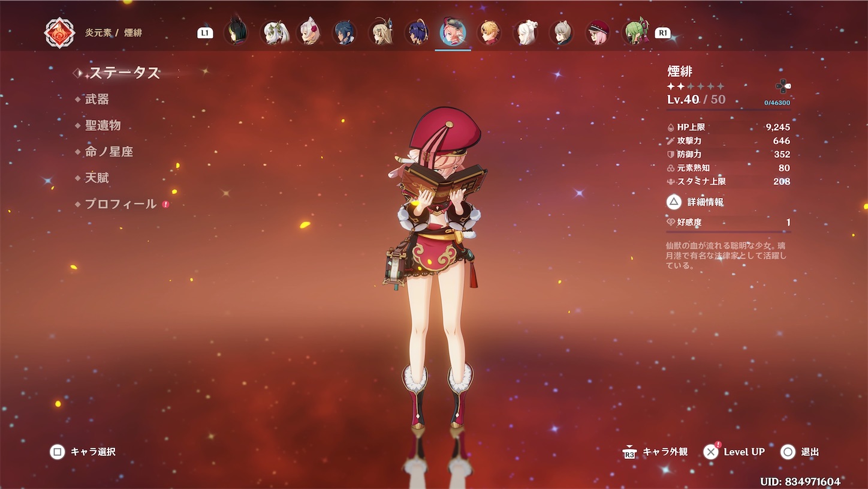Click the キャラ選択 button
The height and width of the screenshot is (489, 868).
point(83,452)
